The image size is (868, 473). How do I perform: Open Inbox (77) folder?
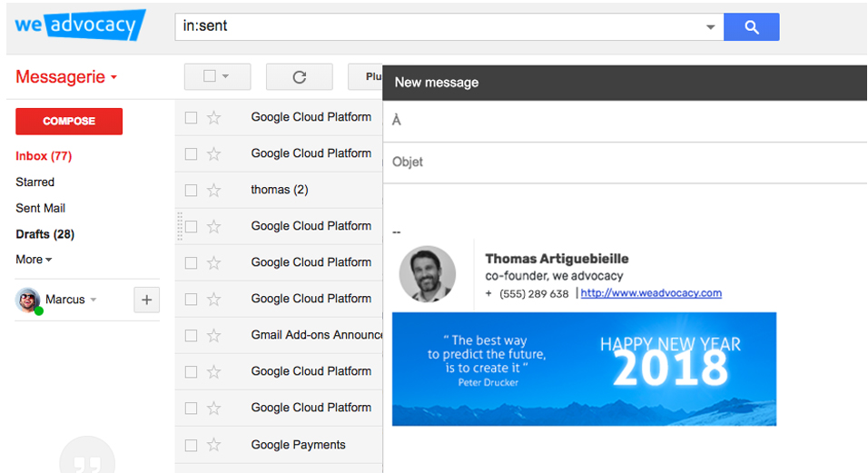click(44, 156)
